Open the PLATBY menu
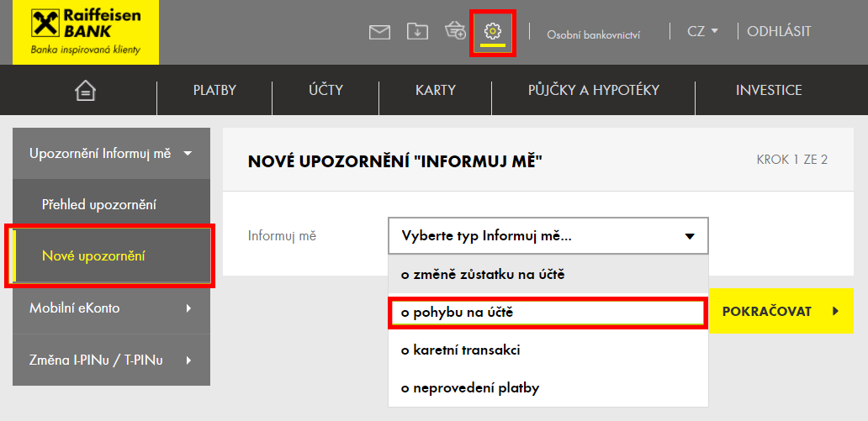 coord(214,91)
